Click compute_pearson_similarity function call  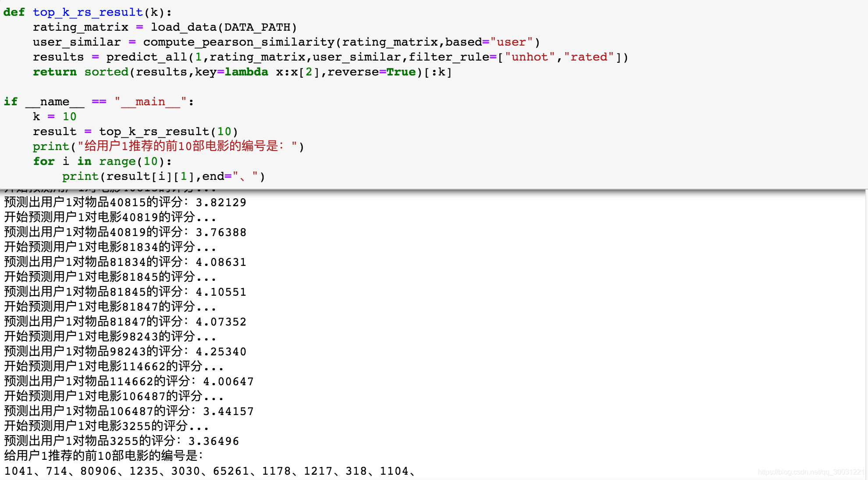(238, 42)
